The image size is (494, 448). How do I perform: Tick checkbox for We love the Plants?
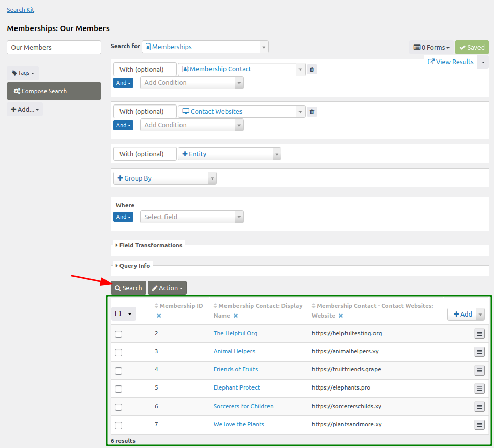coord(118,425)
